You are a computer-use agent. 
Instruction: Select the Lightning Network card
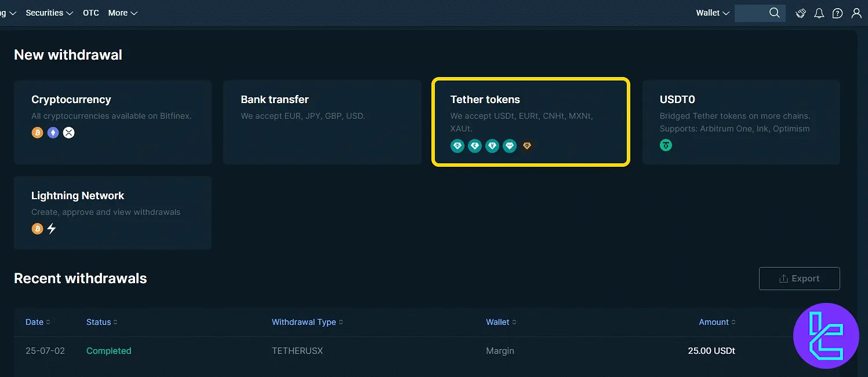click(x=113, y=213)
